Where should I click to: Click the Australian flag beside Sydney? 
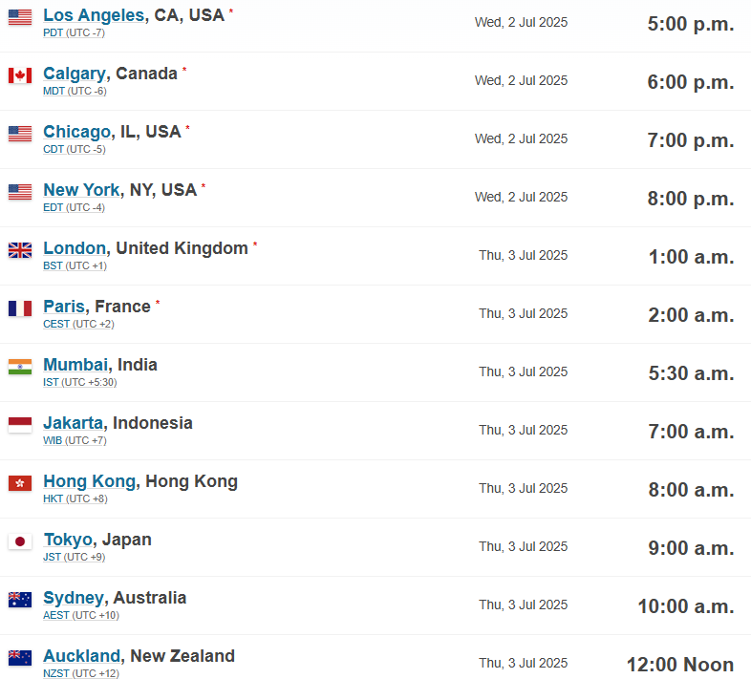click(x=20, y=600)
